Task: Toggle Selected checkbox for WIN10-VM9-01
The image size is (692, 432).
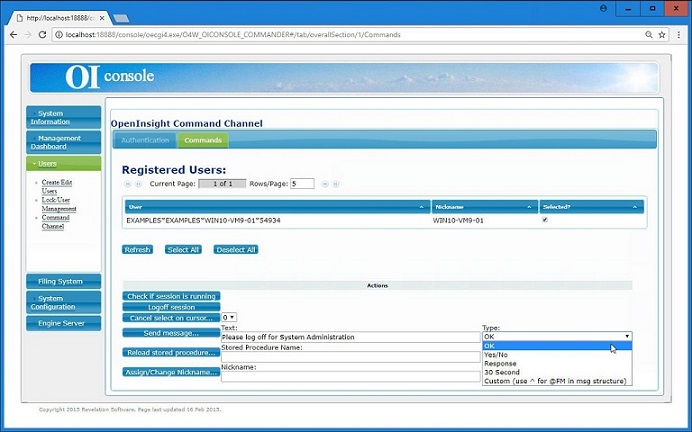Action: (545, 220)
